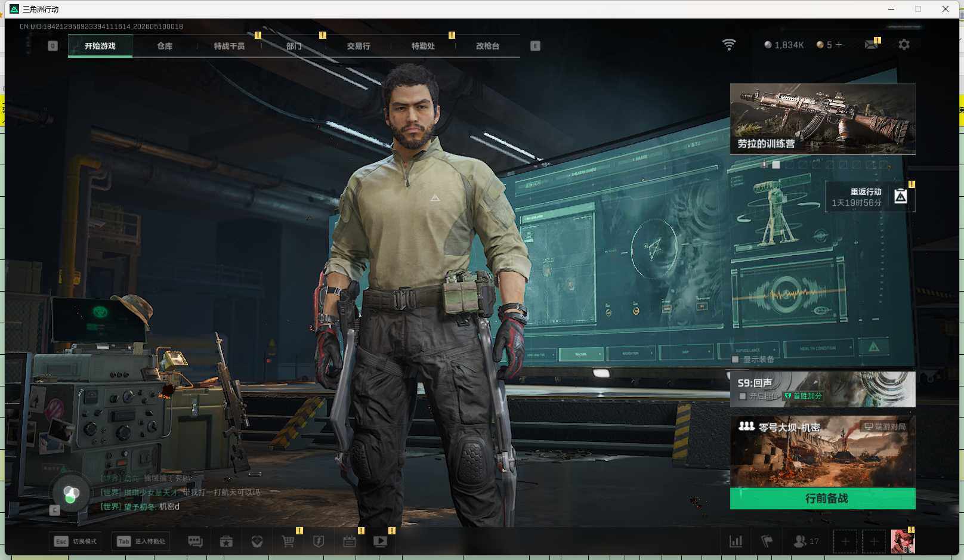Click the green 行前备战 button
The height and width of the screenshot is (560, 964).
pyautogui.click(x=823, y=499)
